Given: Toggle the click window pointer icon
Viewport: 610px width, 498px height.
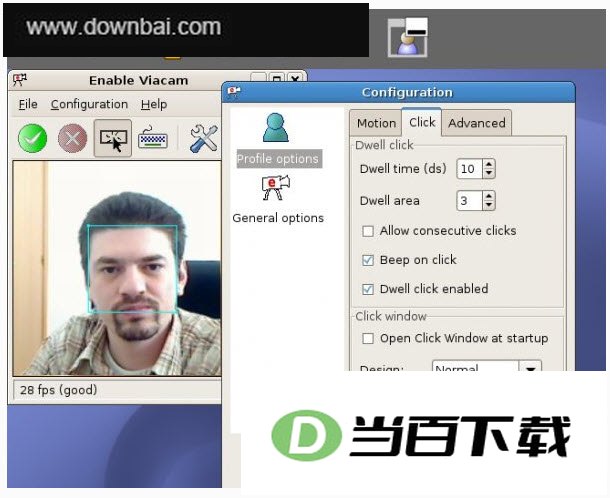Looking at the screenshot, I should 113,139.
